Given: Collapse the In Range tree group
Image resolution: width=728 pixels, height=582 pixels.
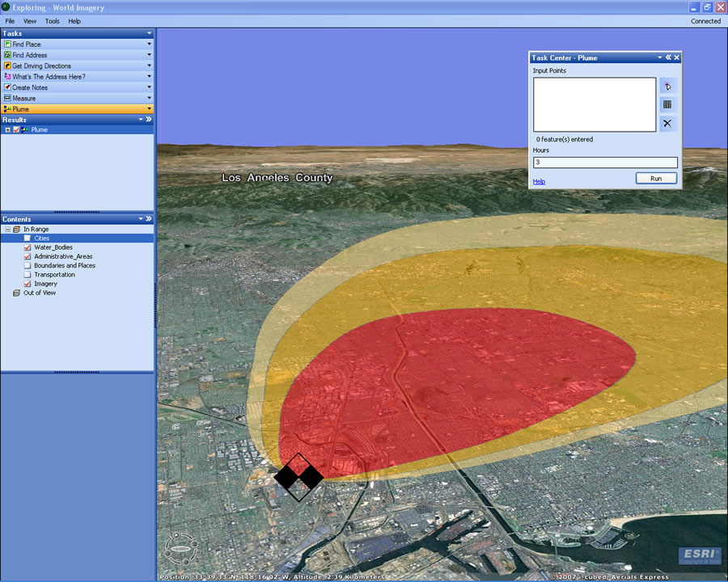Looking at the screenshot, I should [x=7, y=230].
